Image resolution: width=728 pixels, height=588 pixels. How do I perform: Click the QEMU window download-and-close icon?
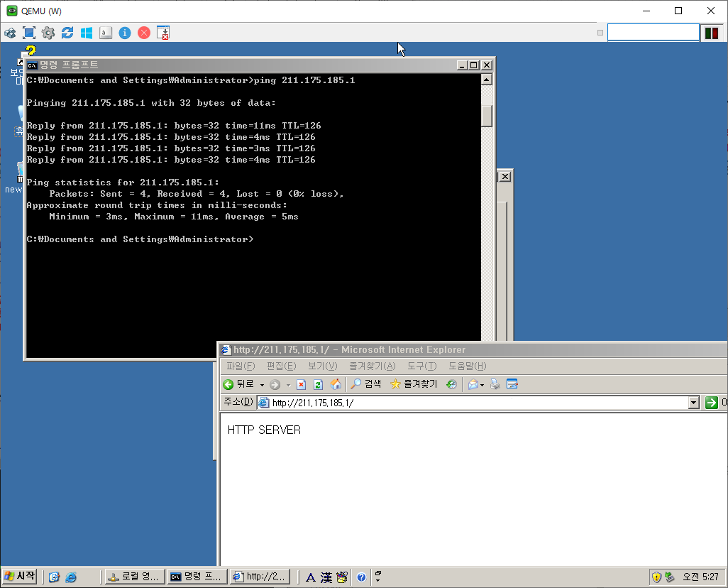pos(163,33)
